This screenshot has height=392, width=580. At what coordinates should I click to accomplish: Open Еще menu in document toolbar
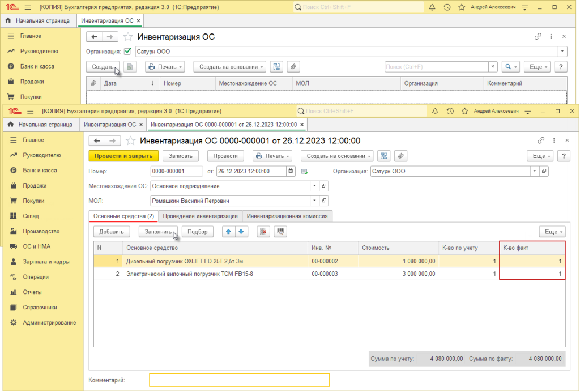(540, 156)
